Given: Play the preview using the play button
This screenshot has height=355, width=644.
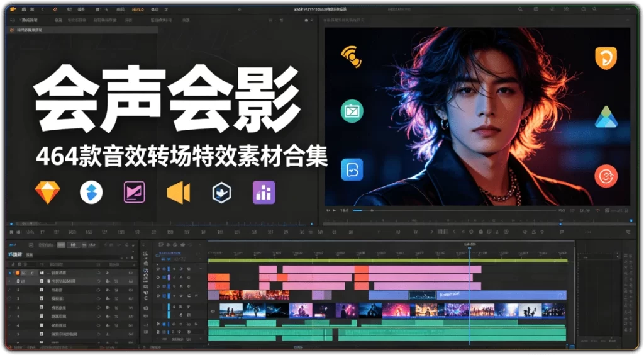Looking at the screenshot, I should pos(335,210).
